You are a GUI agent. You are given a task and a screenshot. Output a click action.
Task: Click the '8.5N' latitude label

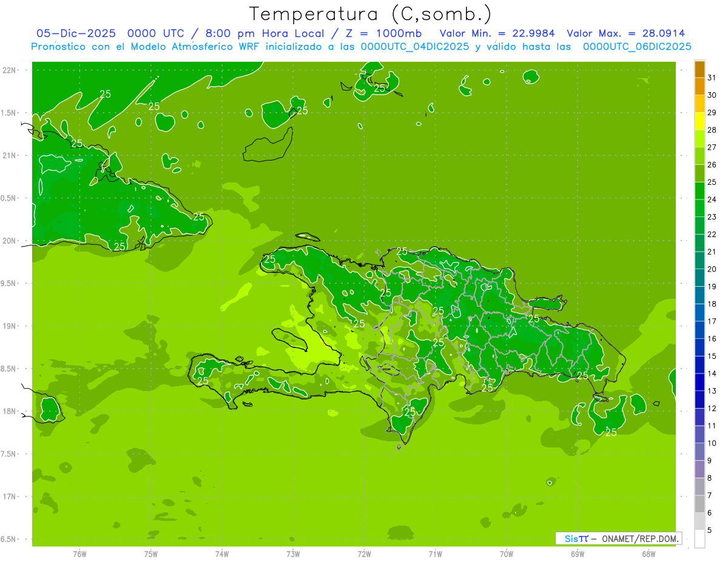point(8,369)
